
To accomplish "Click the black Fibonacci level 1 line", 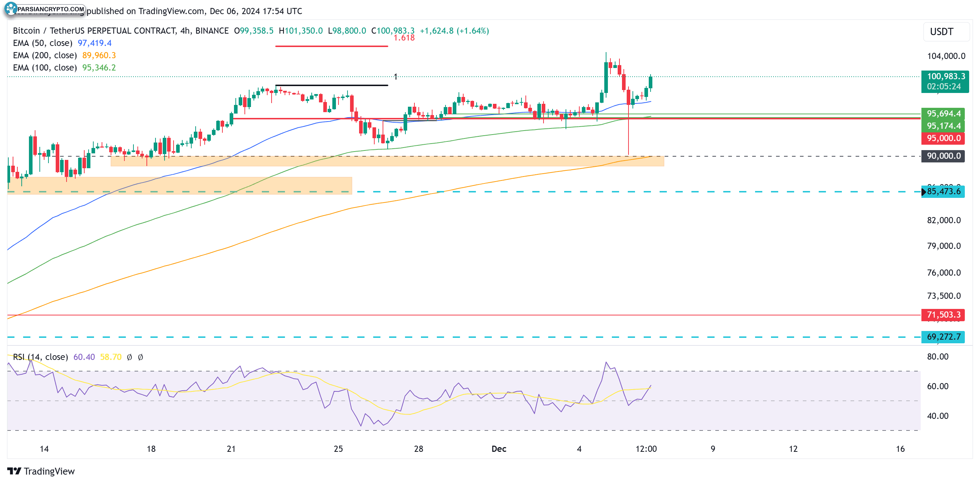I will click(x=331, y=85).
